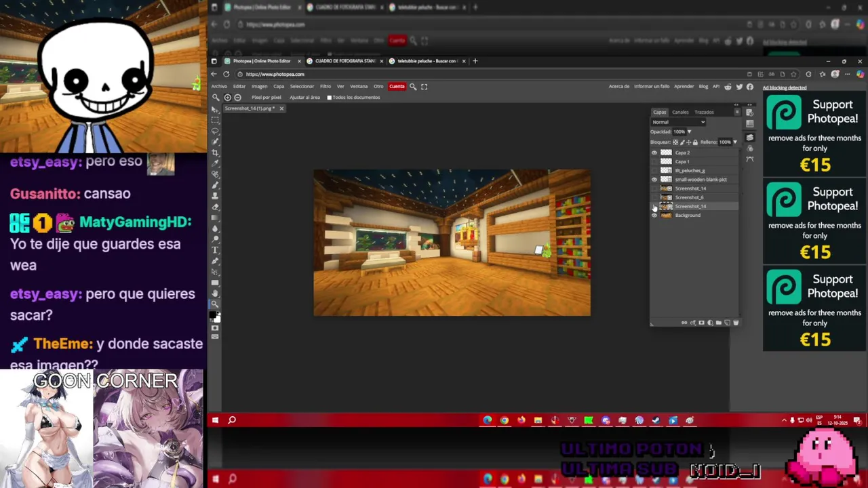Click Ajustar al área button
Viewport: 868px width, 488px height.
coord(304,98)
